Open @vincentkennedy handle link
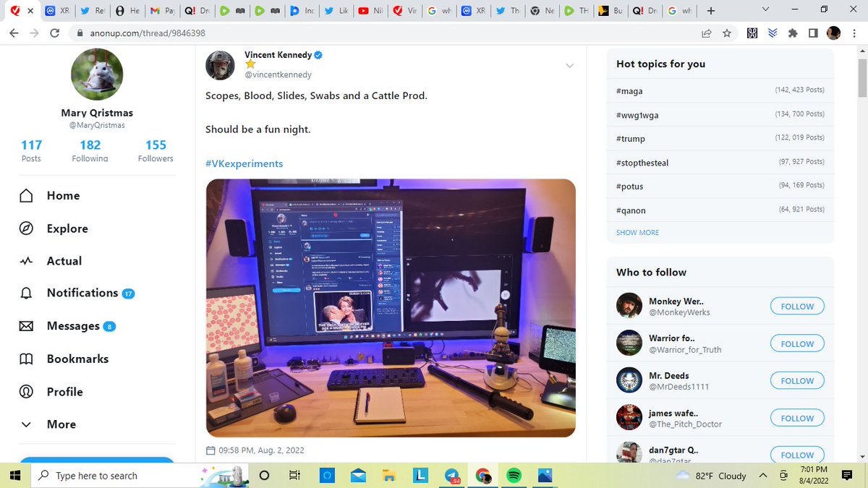The width and height of the screenshot is (868, 488). pos(278,74)
